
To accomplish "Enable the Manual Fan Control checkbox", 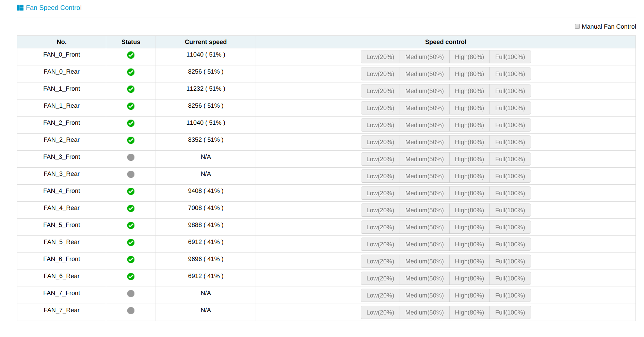I will [x=577, y=26].
